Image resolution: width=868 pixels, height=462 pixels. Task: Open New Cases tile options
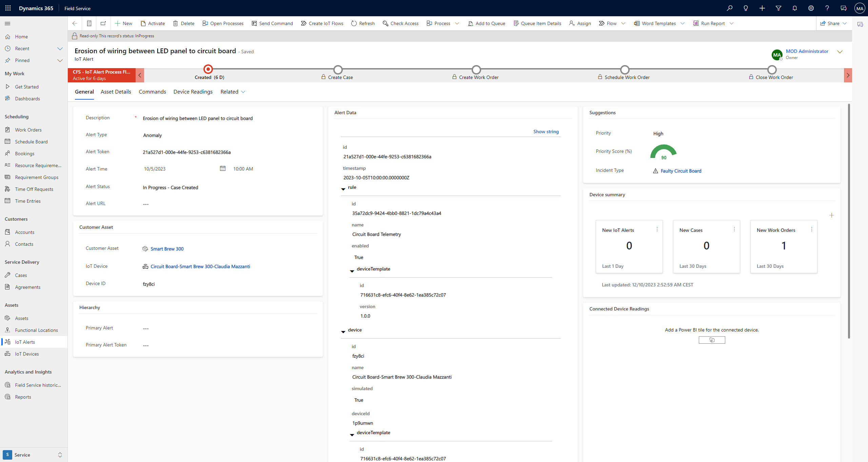(734, 229)
